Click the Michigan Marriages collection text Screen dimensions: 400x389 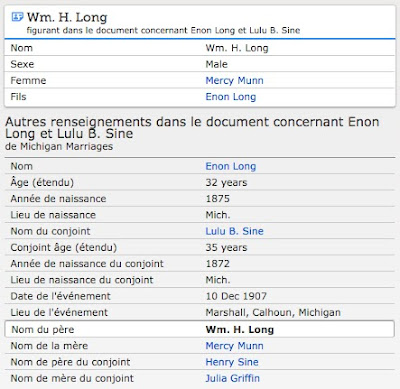click(x=67, y=147)
